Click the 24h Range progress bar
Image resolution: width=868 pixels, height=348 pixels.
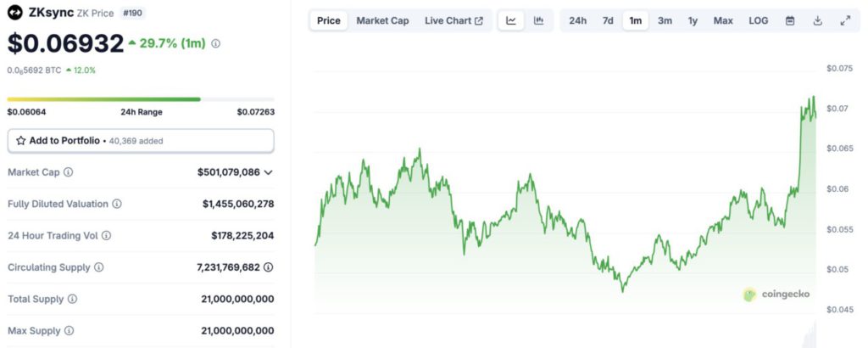point(141,99)
